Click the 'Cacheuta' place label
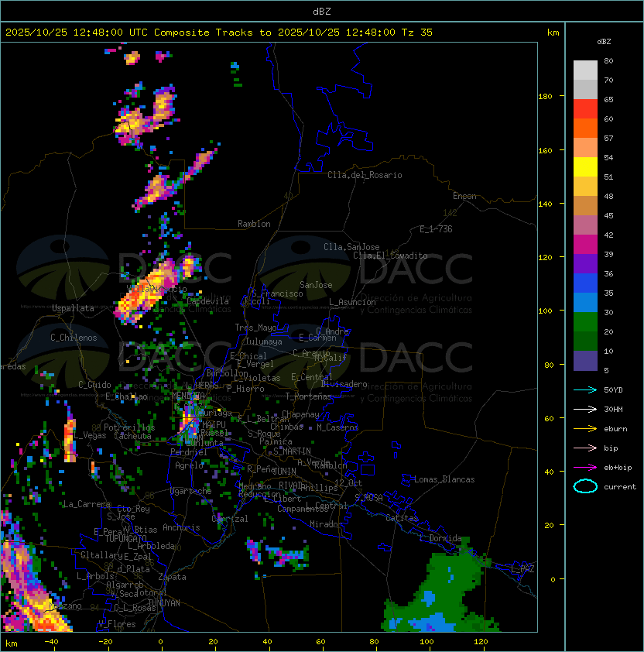Image resolution: width=644 pixels, height=652 pixels. (132, 436)
